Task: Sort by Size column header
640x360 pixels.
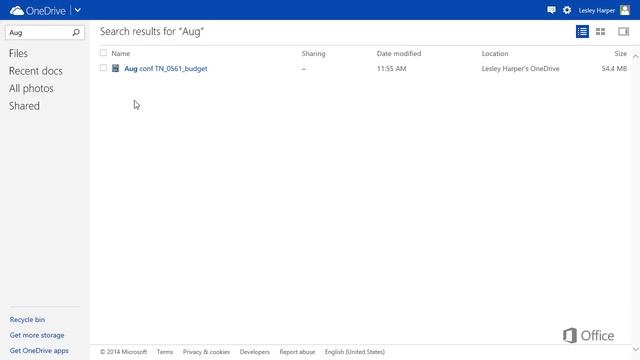Action: click(x=620, y=53)
